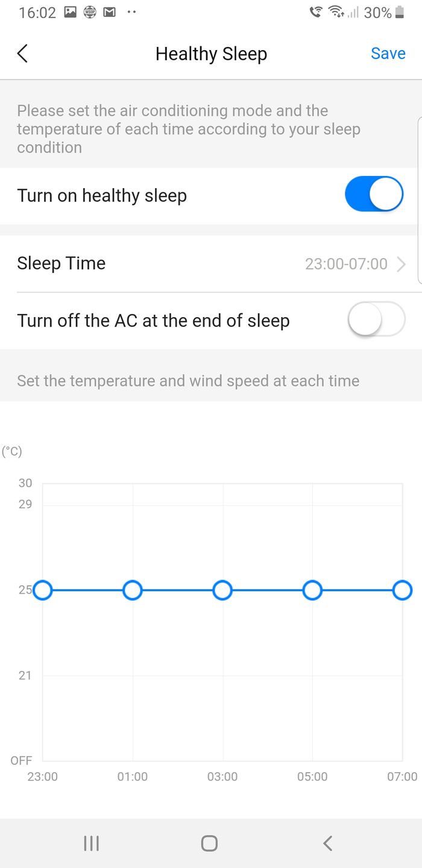This screenshot has height=868, width=422.
Task: Tap the Gmail notification icon in the status bar
Action: 109,12
